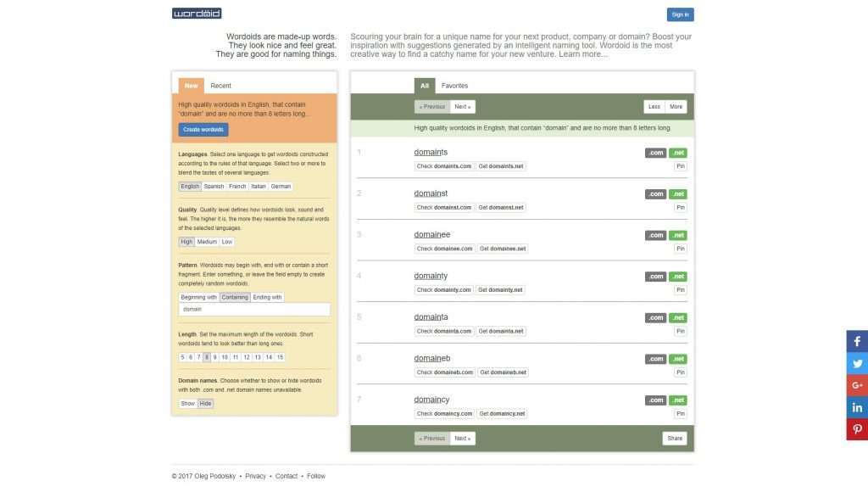
Task: Select the Beginning with pattern option
Action: (x=198, y=298)
